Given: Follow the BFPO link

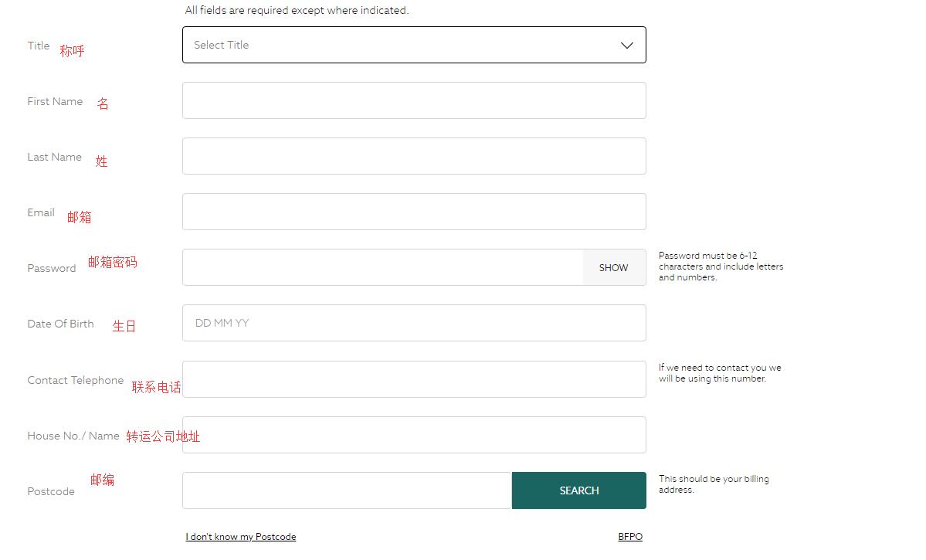Looking at the screenshot, I should [630, 537].
